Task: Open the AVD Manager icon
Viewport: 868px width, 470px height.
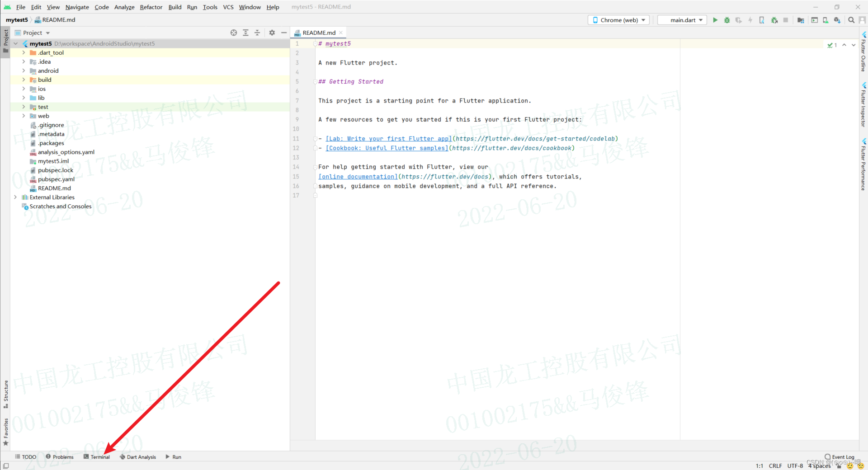Action: tap(826, 20)
